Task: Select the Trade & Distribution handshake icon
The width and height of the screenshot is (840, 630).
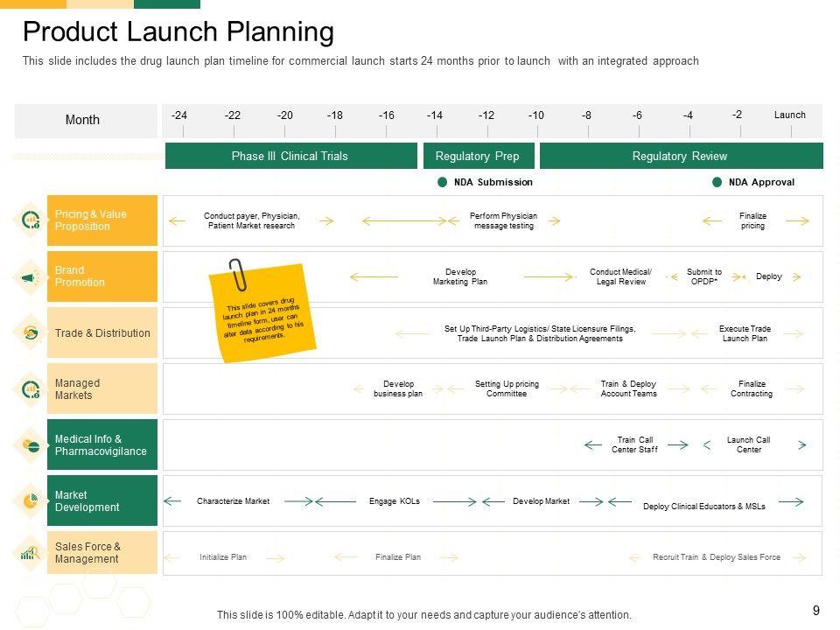Action: [x=31, y=333]
